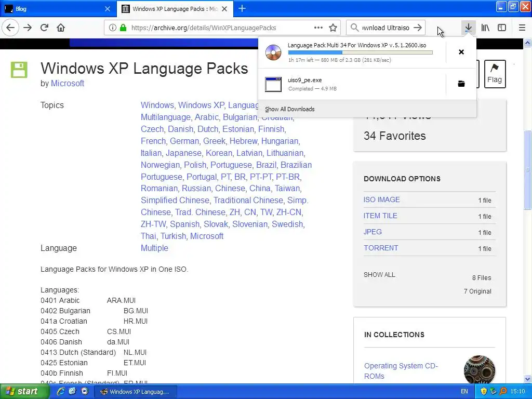The height and width of the screenshot is (399, 532).
Task: Open the Library toolbar button
Action: (485, 28)
